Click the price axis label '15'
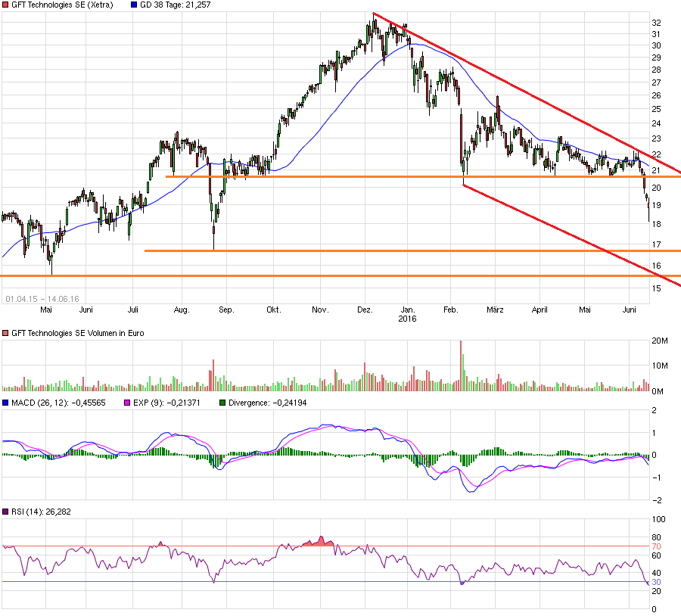 point(656,288)
